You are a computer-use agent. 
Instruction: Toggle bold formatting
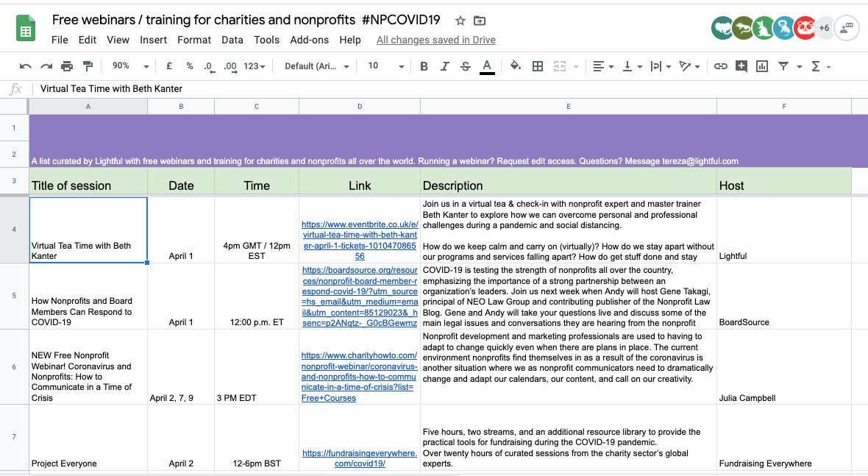click(x=424, y=66)
